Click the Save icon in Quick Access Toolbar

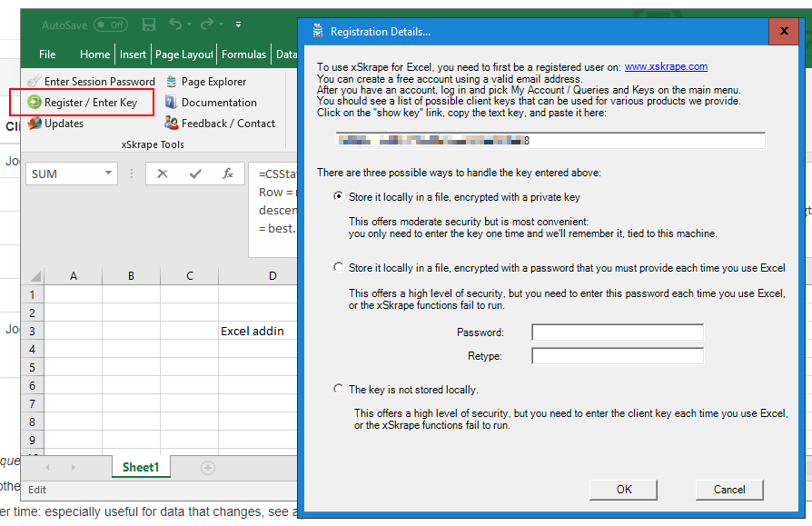tap(149, 25)
